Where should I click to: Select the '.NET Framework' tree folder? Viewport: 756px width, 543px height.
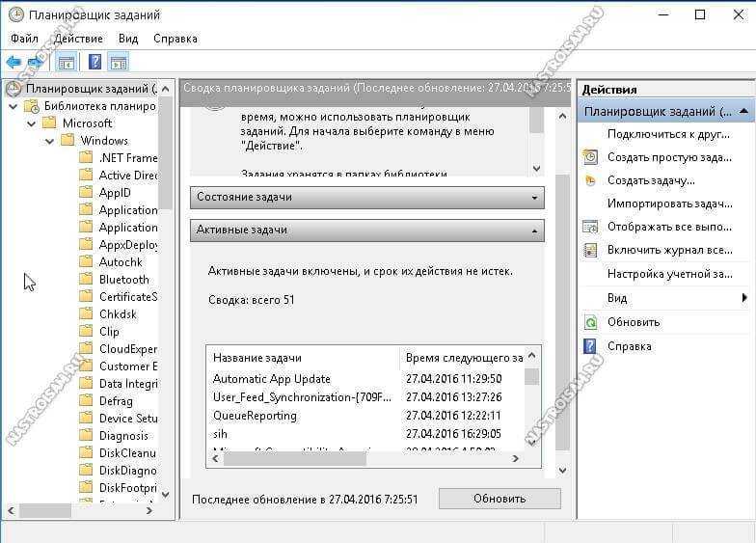pos(127,158)
